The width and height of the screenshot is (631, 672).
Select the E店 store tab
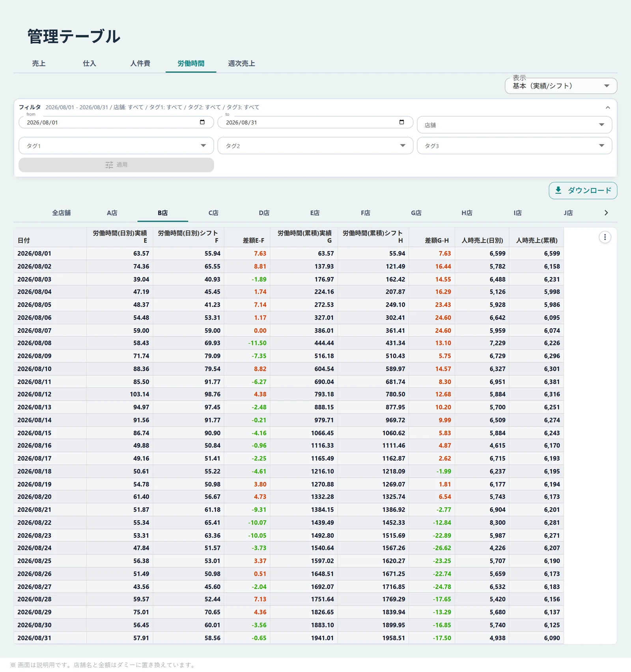tap(315, 213)
